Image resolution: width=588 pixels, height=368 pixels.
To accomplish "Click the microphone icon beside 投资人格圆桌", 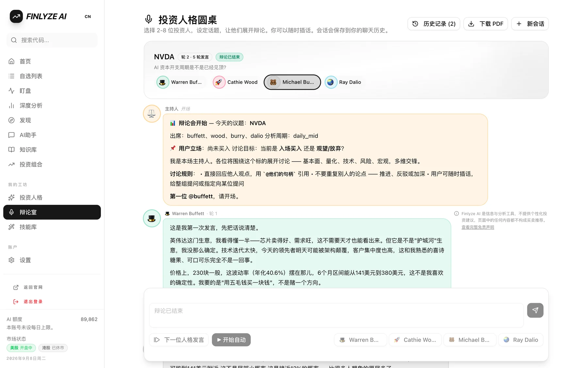I will tap(149, 19).
